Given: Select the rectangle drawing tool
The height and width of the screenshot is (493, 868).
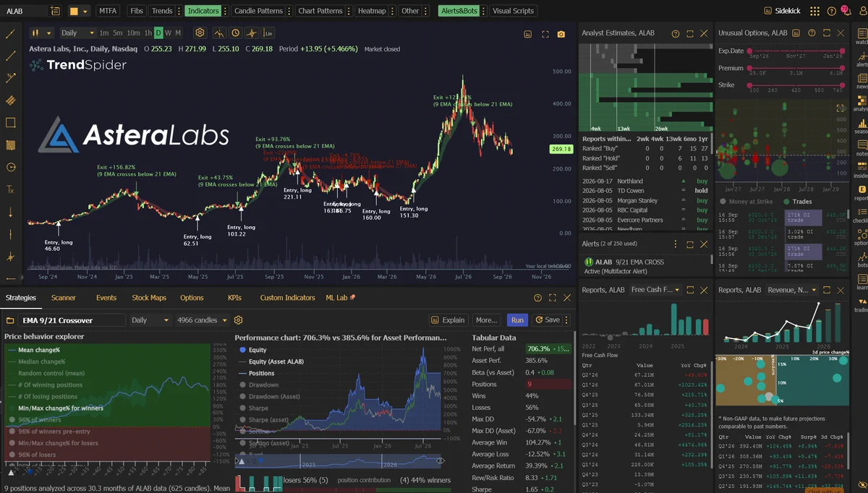Looking at the screenshot, I should tap(10, 123).
